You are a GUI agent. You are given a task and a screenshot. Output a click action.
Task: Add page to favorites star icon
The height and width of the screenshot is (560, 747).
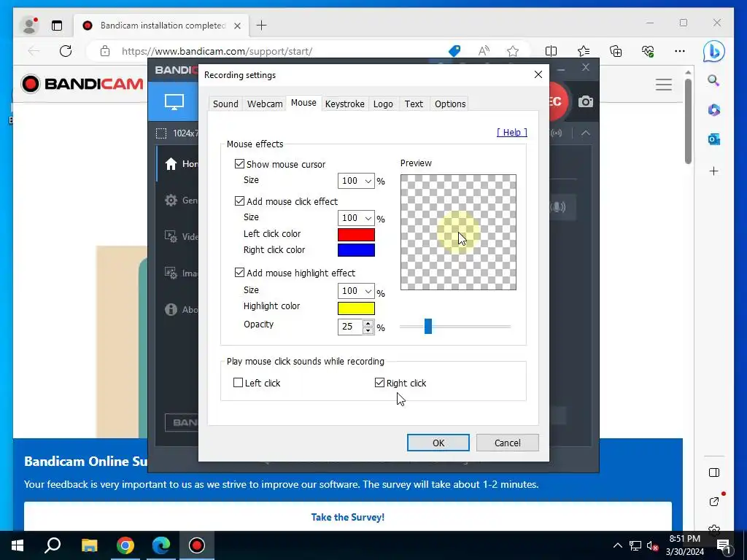pos(513,51)
